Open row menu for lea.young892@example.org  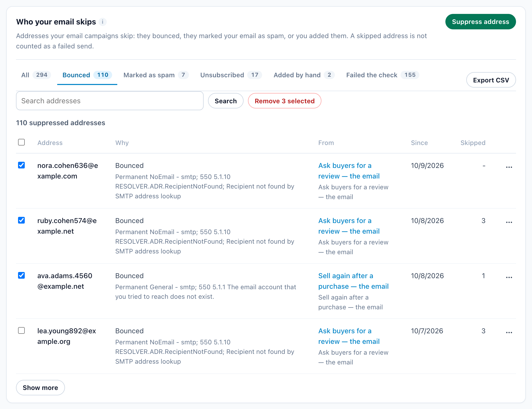pos(509,333)
